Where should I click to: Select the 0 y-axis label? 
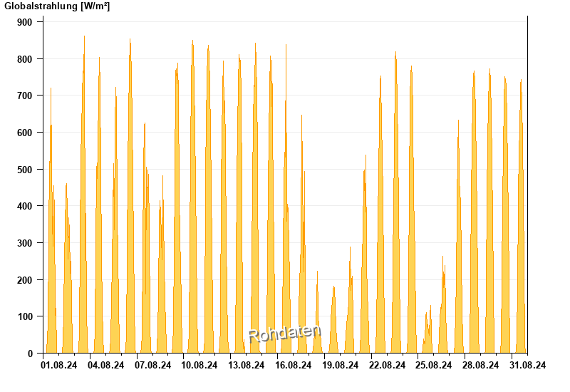pos(30,354)
